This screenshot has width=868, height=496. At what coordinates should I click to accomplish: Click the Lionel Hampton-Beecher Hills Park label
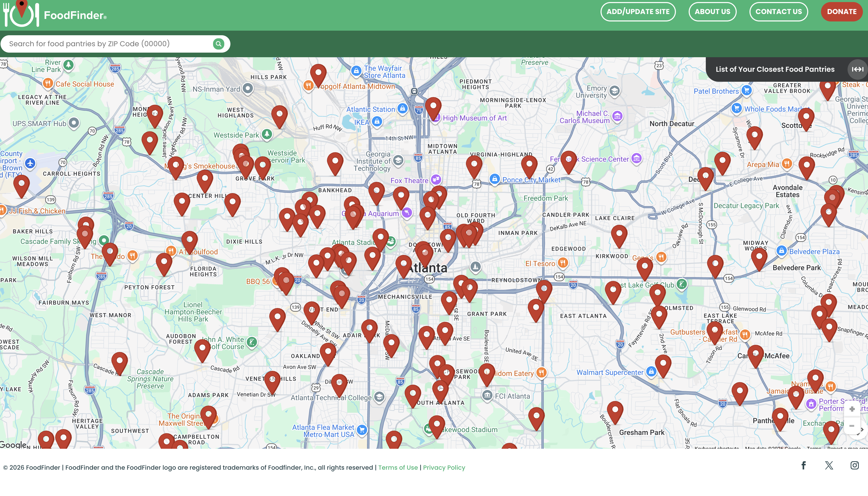coord(193,312)
